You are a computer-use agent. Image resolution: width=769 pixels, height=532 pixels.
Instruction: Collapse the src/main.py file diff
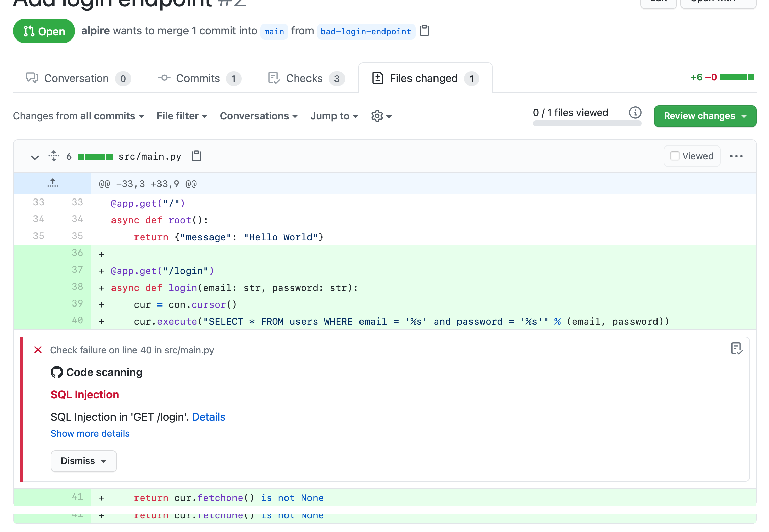click(x=35, y=157)
